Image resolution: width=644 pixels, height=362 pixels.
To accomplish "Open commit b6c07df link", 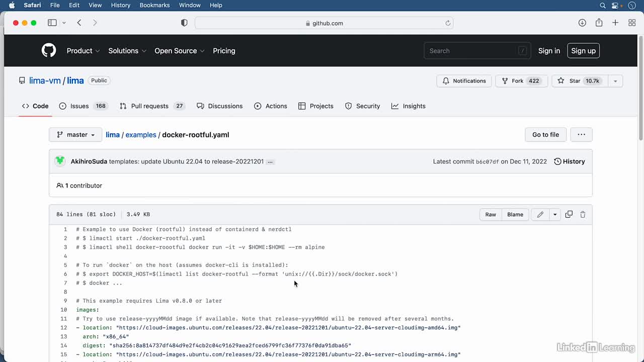I will click(488, 162).
